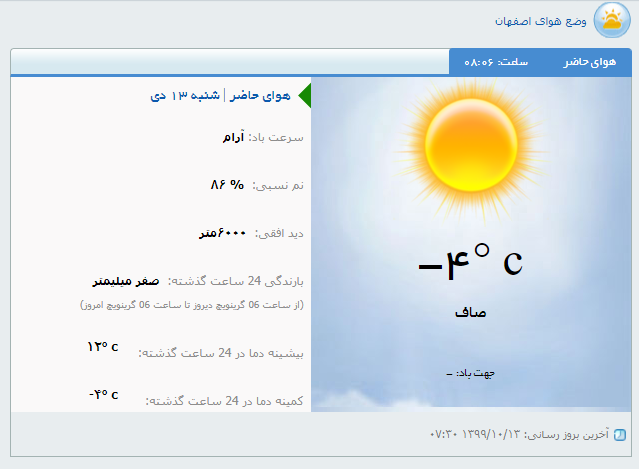Click the بیشینه دما label
Screen dimensions: 639x469
click(x=221, y=353)
